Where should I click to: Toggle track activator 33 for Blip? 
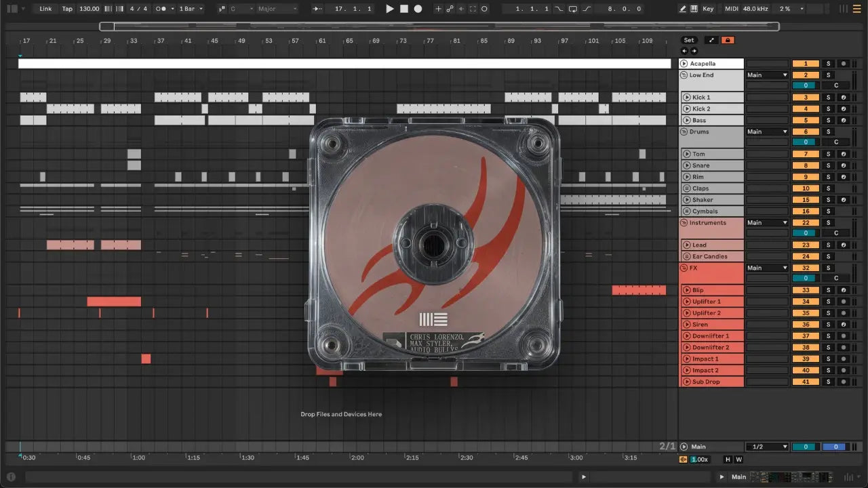point(806,290)
